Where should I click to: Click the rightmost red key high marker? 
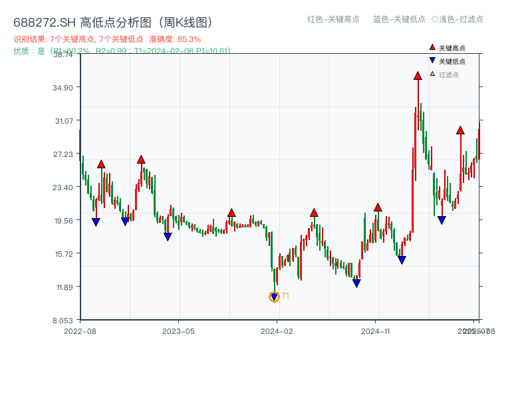click(460, 131)
